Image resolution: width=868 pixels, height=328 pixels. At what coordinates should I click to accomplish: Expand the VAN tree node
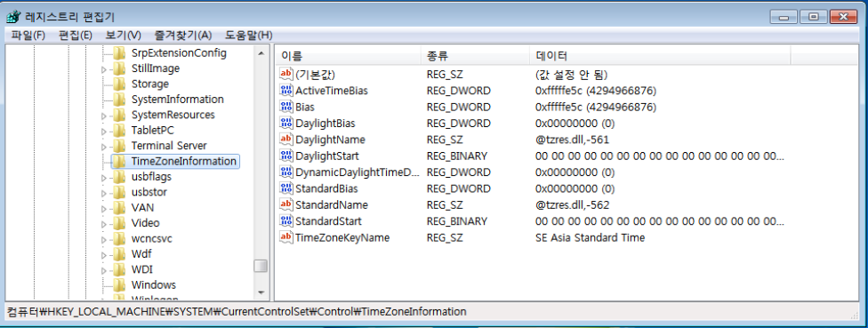[x=104, y=209]
